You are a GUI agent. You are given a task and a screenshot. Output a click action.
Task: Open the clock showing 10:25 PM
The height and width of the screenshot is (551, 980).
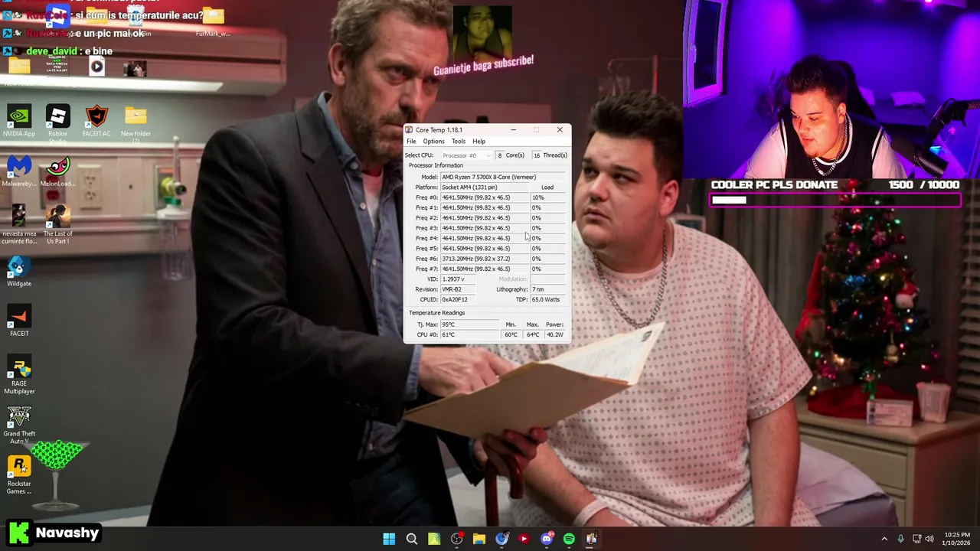(957, 539)
